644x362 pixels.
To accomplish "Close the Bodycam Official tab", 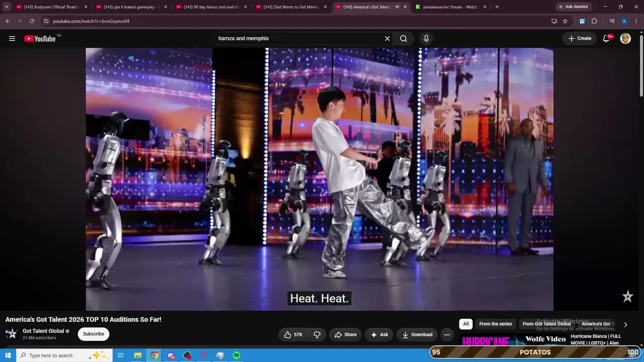I will pyautogui.click(x=86, y=7).
